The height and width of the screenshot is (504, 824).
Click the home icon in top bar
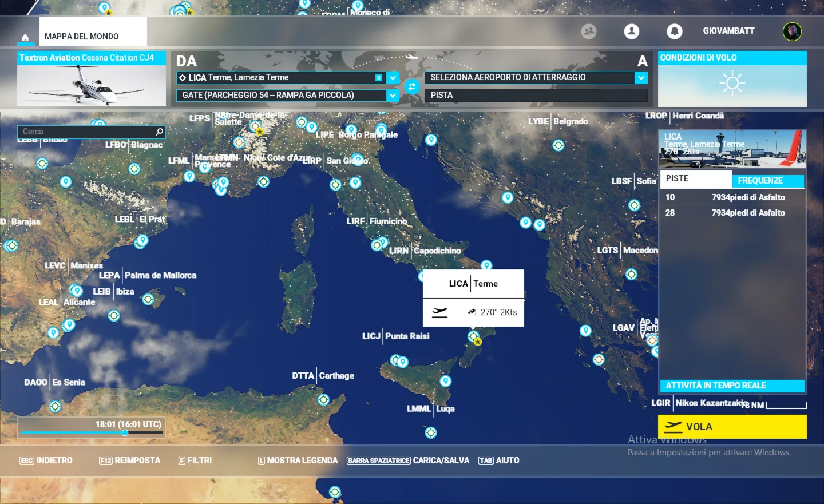coord(25,37)
